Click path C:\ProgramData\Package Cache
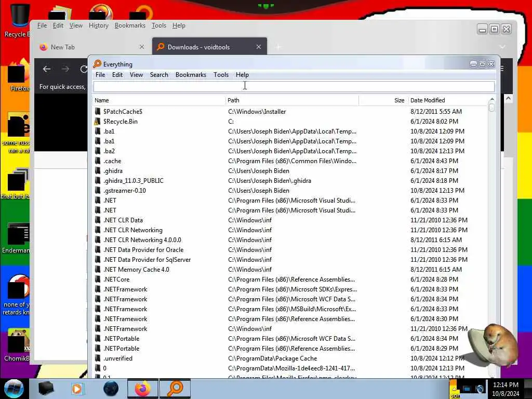532x399 pixels. 272,358
